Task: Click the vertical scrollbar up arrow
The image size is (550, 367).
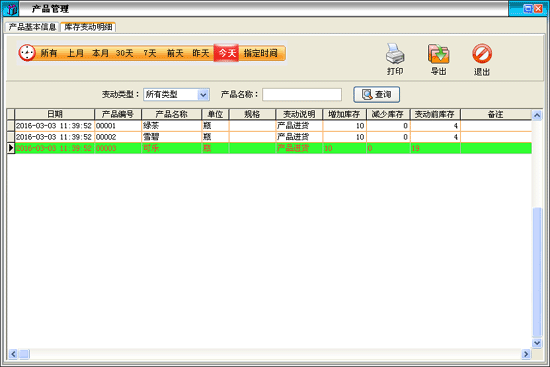Action: (x=537, y=115)
